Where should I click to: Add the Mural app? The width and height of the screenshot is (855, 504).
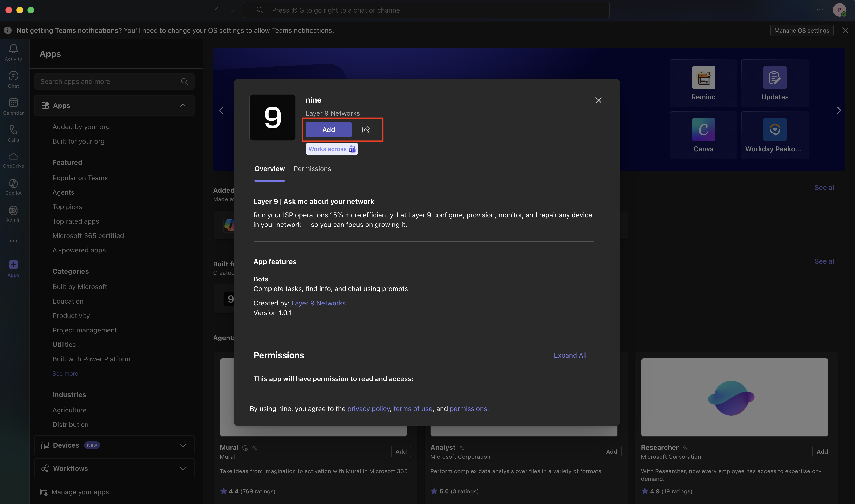point(401,451)
